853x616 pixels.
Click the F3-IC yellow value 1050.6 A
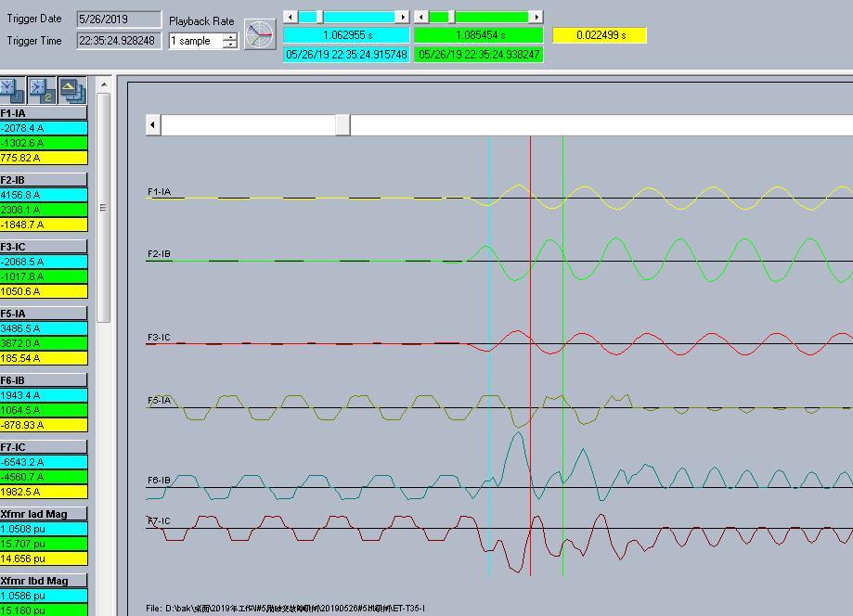pyautogui.click(x=44, y=292)
